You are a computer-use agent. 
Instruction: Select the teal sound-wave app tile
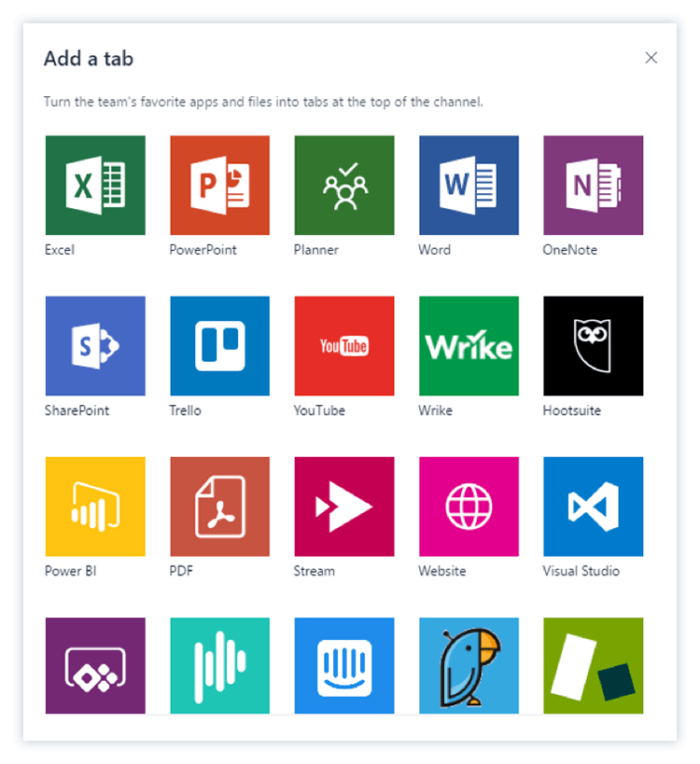tap(220, 665)
